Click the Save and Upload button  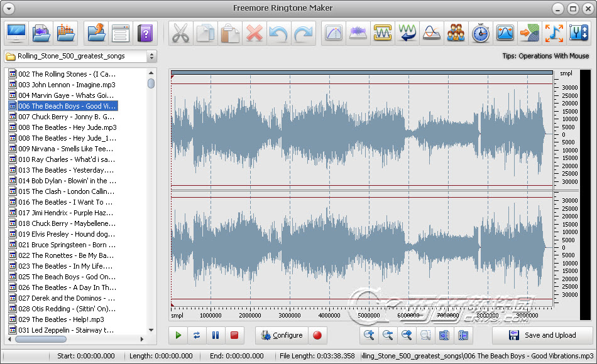pos(542,335)
